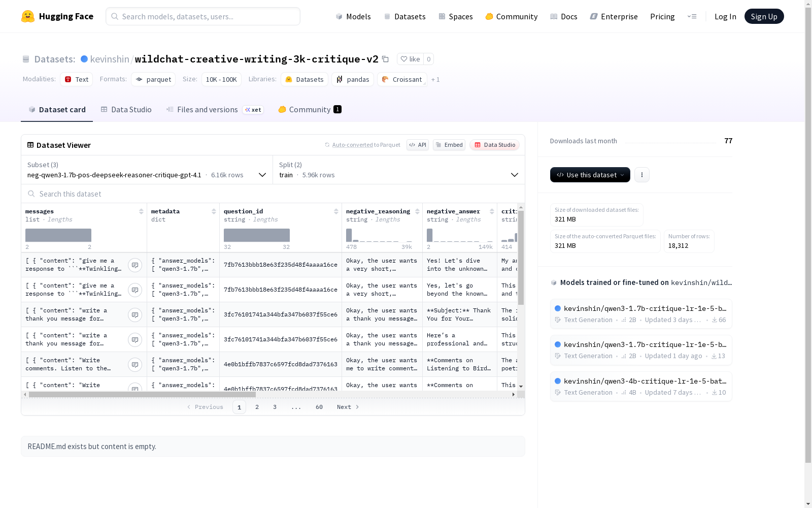Copy the dataset name with the copy icon
The width and height of the screenshot is (812, 508).
(385, 59)
